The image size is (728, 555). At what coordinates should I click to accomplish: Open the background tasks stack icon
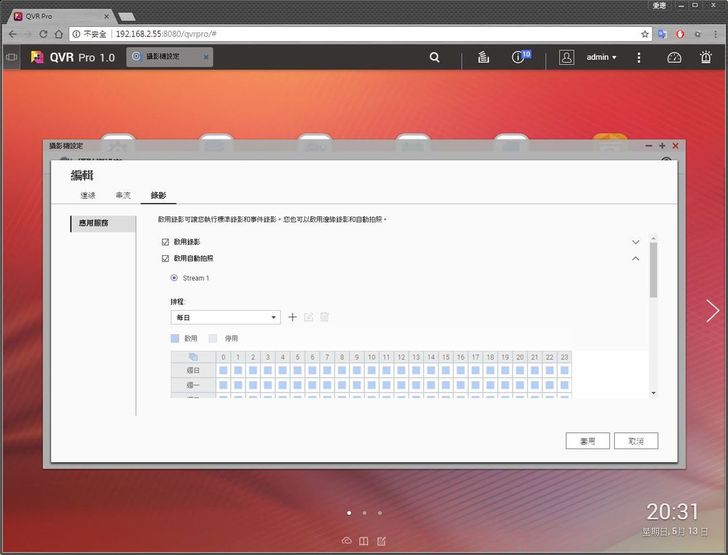coord(482,57)
